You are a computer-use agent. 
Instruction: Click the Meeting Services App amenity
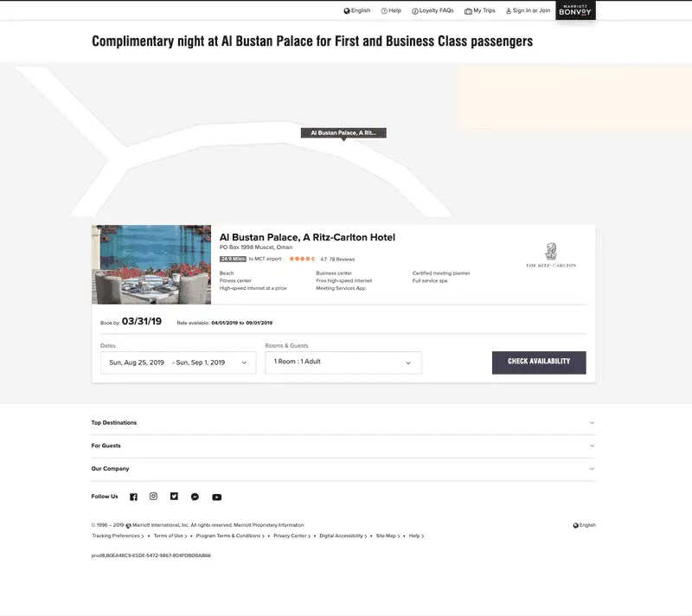341,288
